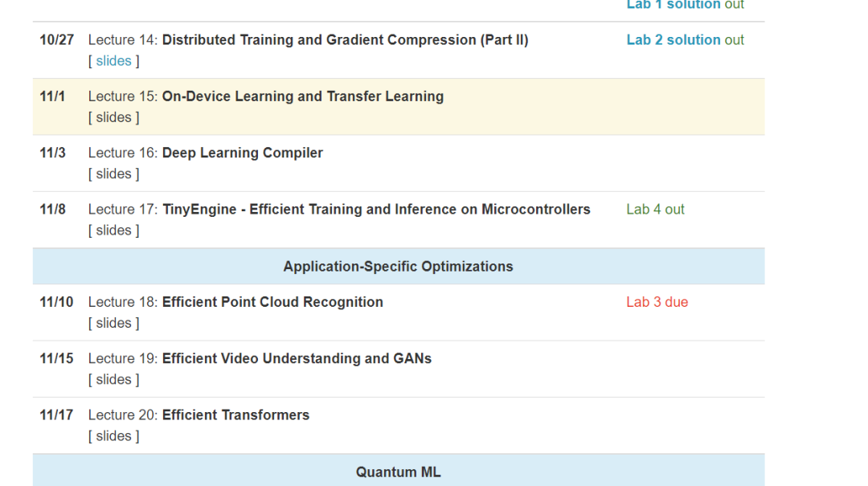The image size is (868, 486).
Task: Click the Deep Learning Compiler lecture title
Action: click(x=242, y=153)
